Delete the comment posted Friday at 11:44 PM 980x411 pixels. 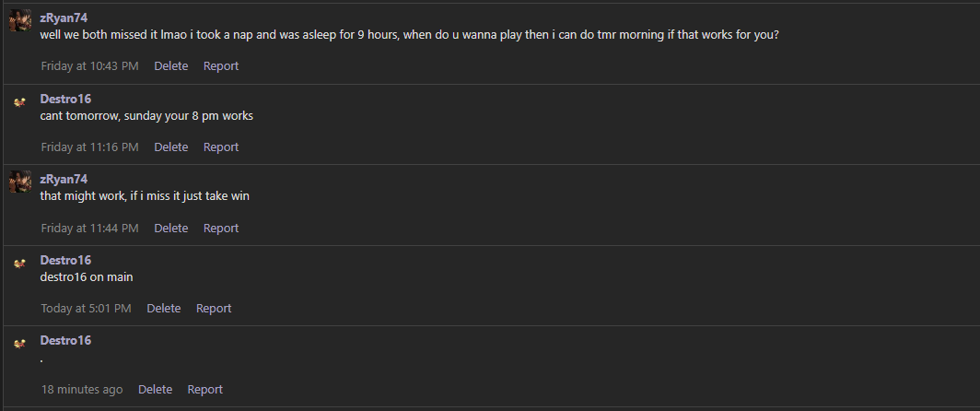[170, 229]
